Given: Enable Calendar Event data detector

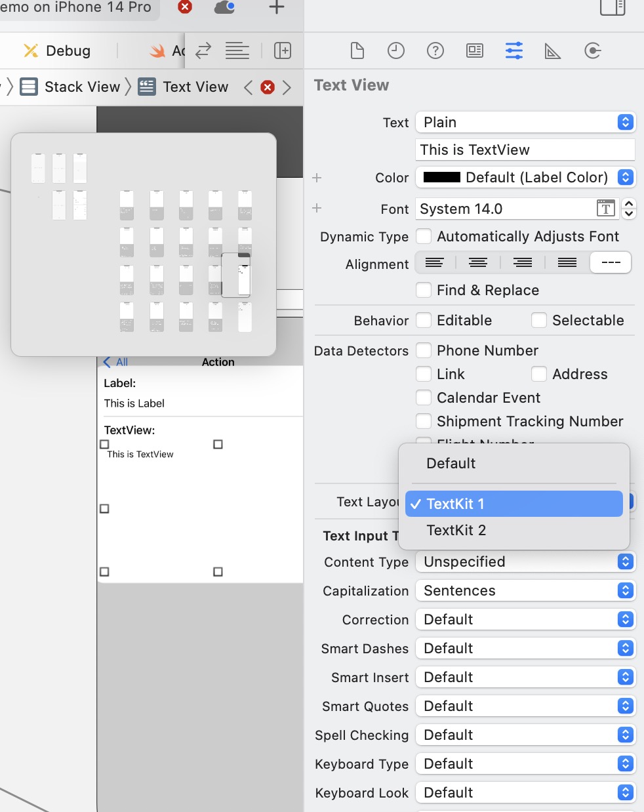Looking at the screenshot, I should tap(424, 397).
